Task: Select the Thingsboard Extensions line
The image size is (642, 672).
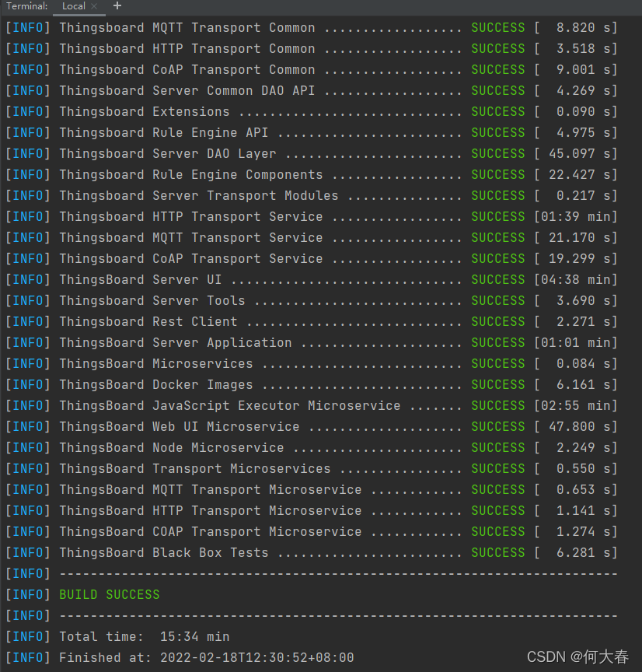Action: pos(312,112)
